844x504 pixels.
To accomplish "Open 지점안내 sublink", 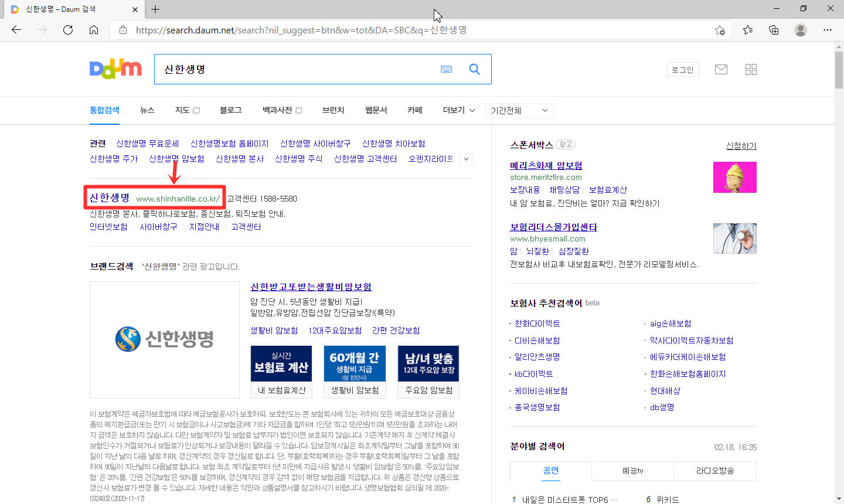I will click(204, 227).
